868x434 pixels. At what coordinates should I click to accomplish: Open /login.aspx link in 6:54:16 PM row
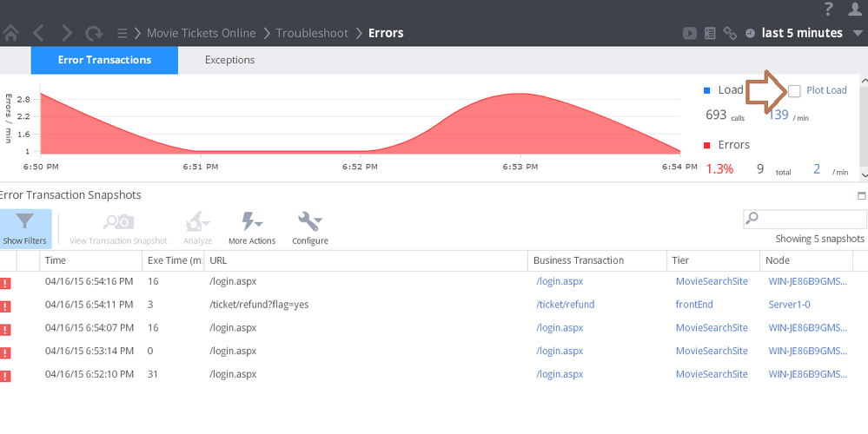(560, 281)
